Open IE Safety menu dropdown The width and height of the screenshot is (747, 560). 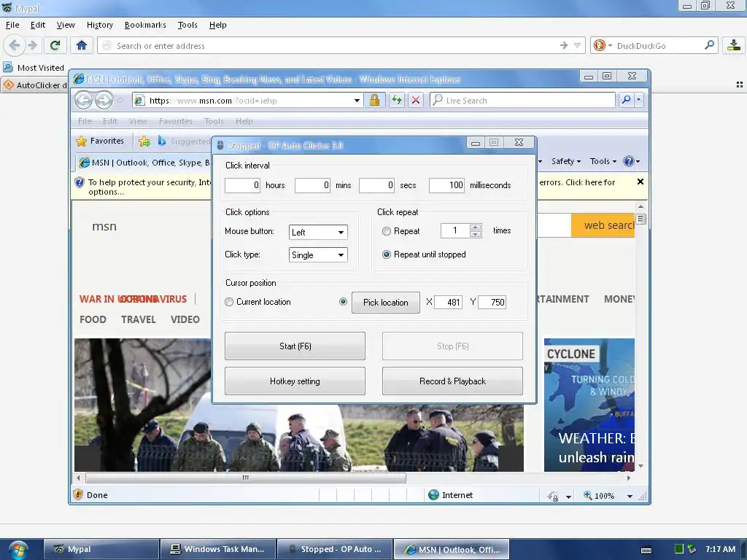[566, 161]
